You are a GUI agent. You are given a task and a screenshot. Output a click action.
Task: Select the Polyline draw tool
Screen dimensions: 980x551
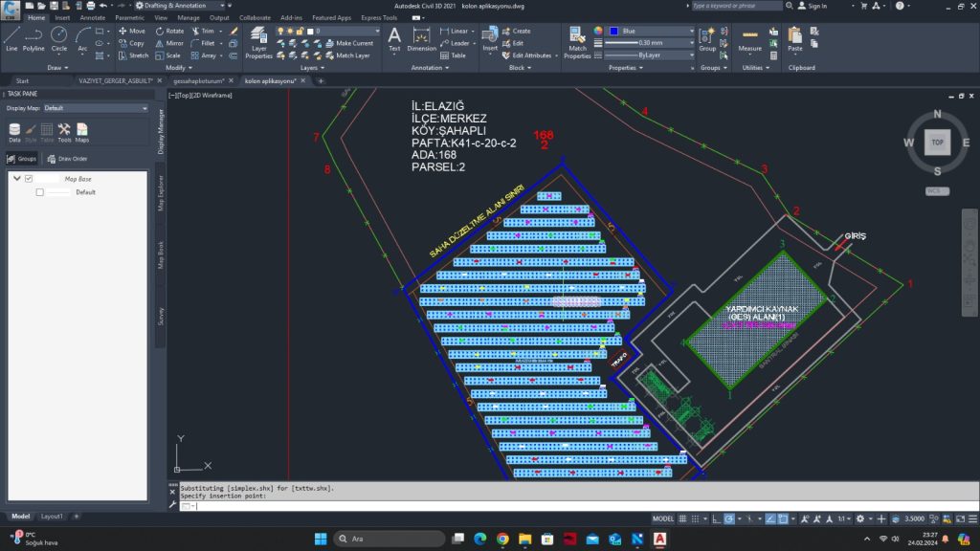(33, 38)
